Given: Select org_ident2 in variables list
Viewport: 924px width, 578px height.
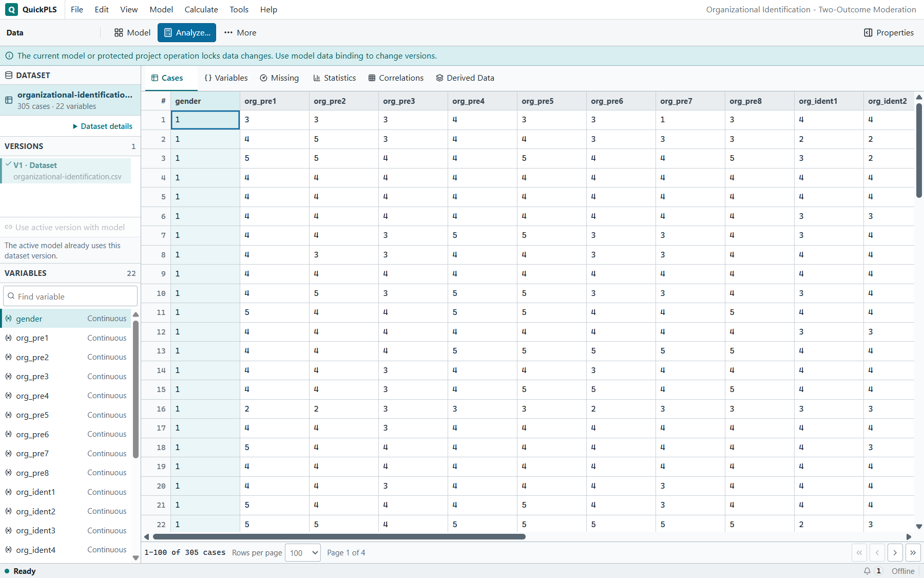Looking at the screenshot, I should click(66, 511).
